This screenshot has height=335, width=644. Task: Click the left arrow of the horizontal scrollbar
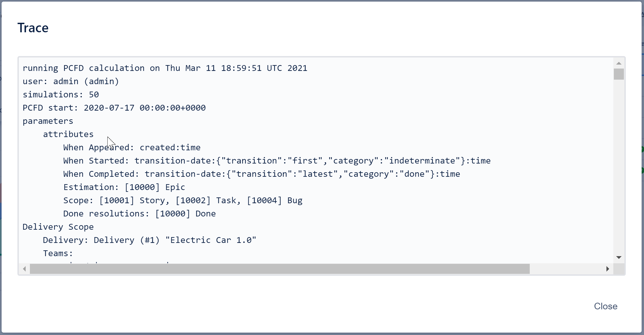point(24,269)
